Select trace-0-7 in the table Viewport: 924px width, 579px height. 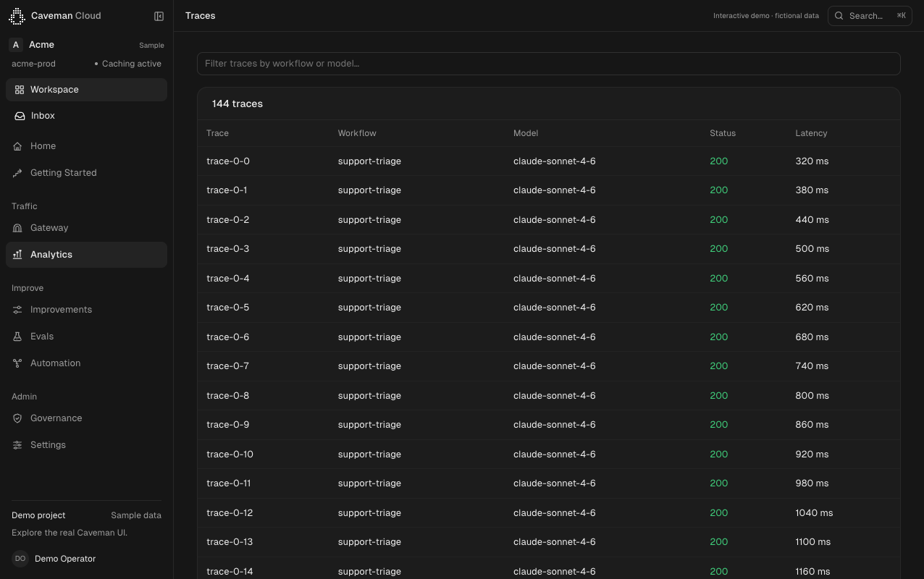click(548, 366)
